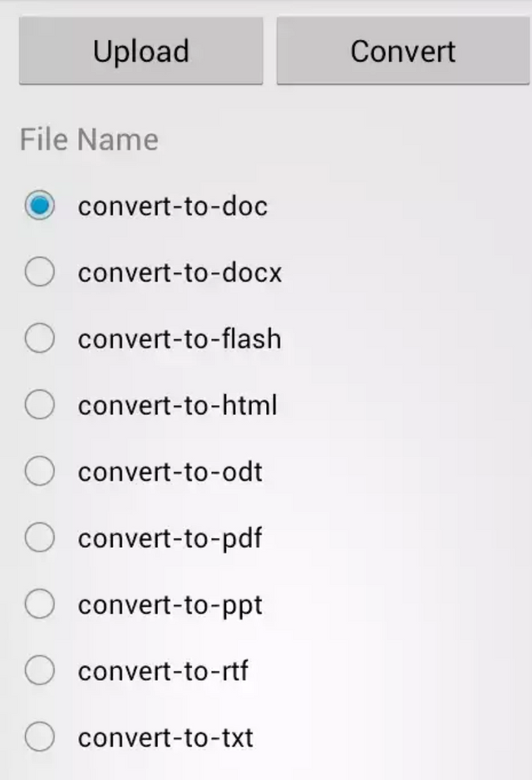
Task: Choose the convert-to-flash radio circle
Action: pyautogui.click(x=39, y=338)
